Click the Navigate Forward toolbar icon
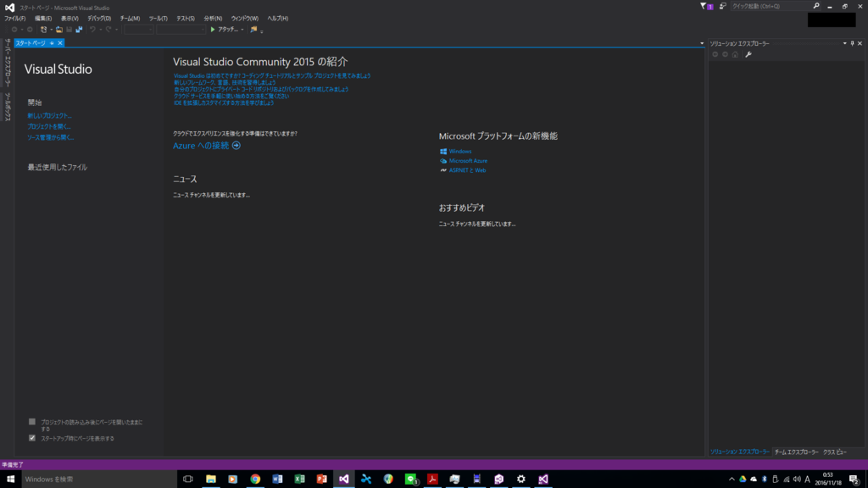The width and height of the screenshot is (868, 488). coord(30,30)
